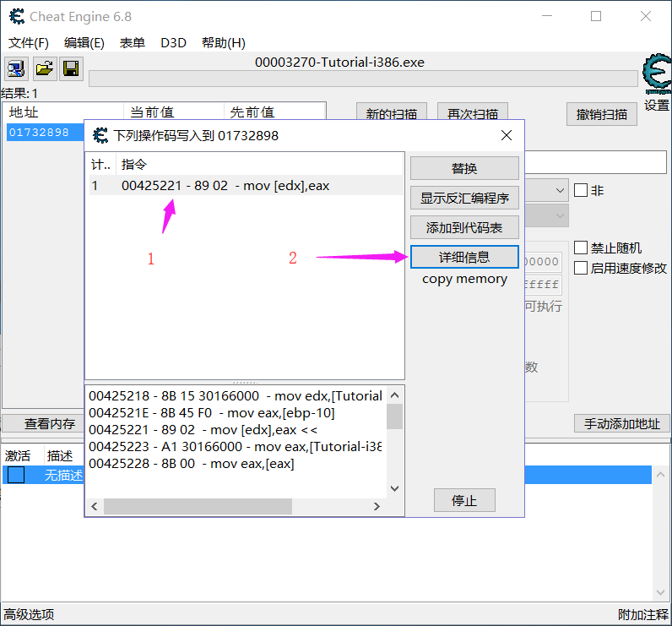Expand the greyed dropdown below scan type

559,215
